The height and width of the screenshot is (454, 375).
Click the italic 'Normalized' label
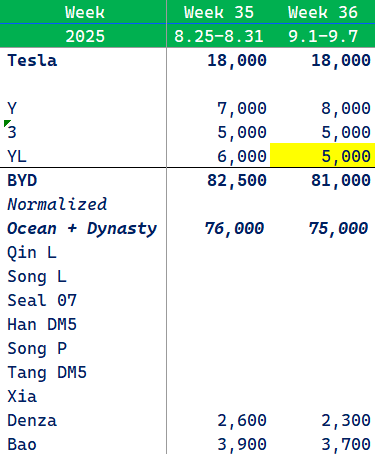[x=57, y=204]
